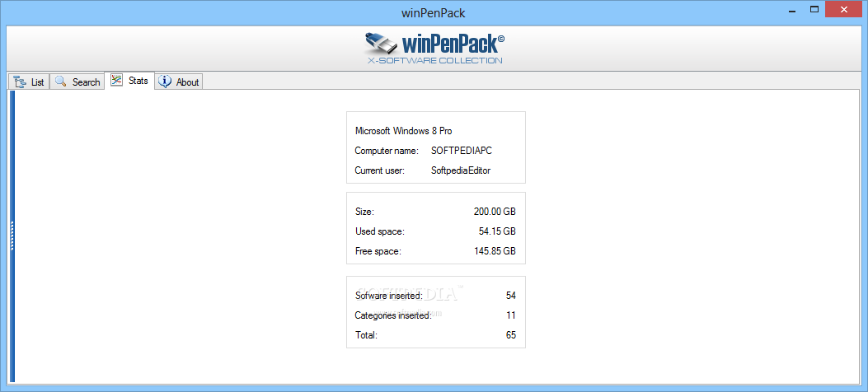Switch to the Search tab
This screenshot has height=392, width=868.
77,82
